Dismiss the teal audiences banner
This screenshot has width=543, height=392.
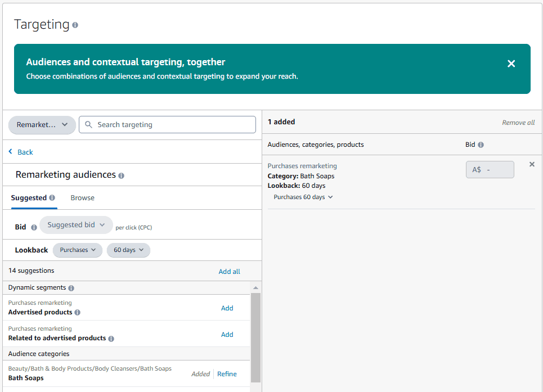point(511,64)
